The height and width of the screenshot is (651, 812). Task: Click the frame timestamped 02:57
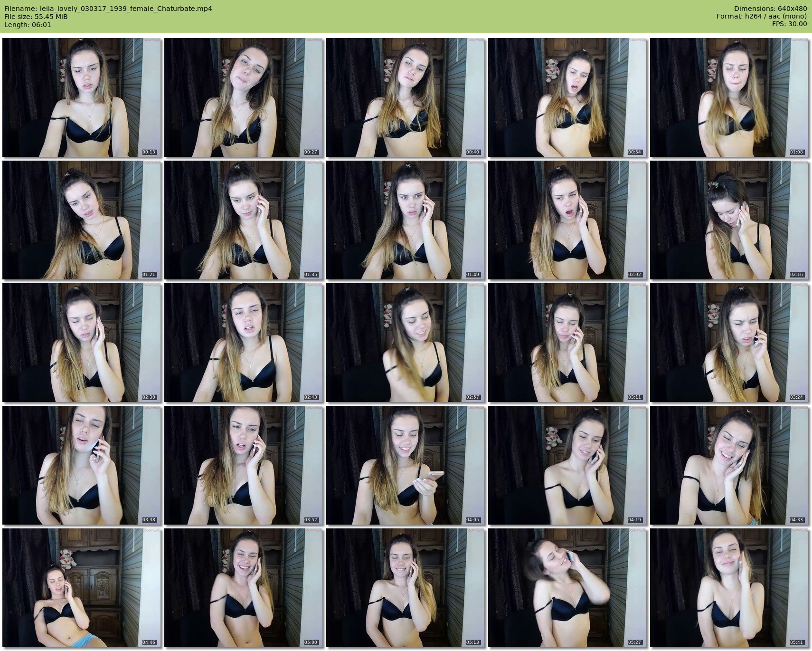coord(406,343)
